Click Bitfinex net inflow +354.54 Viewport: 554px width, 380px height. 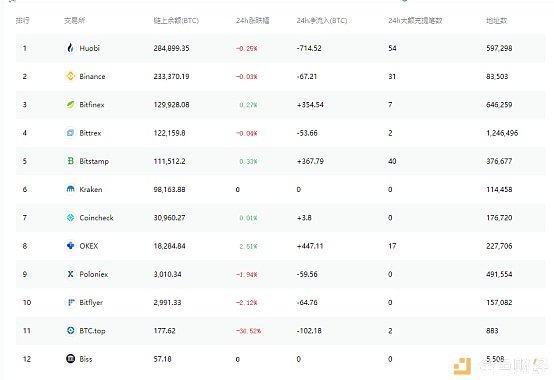click(x=310, y=105)
